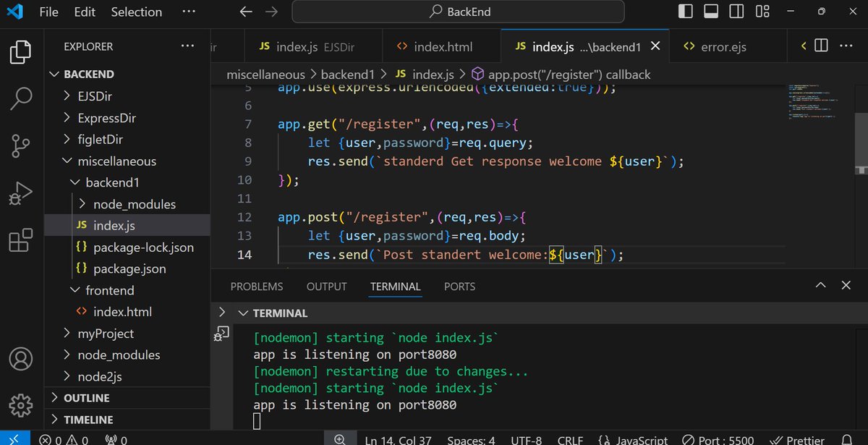868x445 pixels.
Task: Close the bottom panel
Action: pos(846,286)
